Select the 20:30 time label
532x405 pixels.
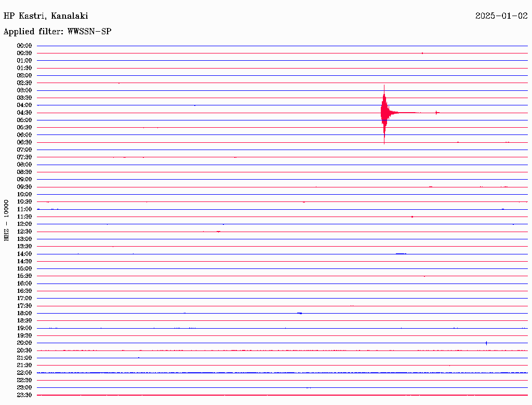(x=24, y=350)
